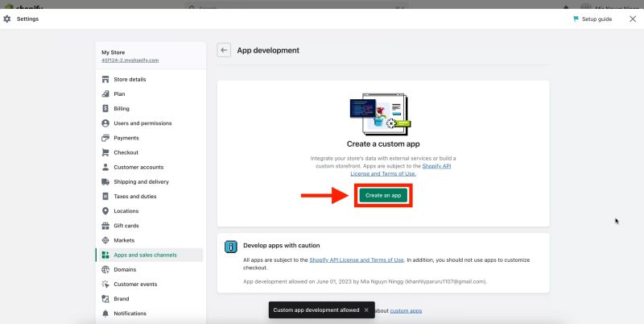Click the Checkout cart icon
Image resolution: width=644 pixels, height=324 pixels.
(105, 152)
